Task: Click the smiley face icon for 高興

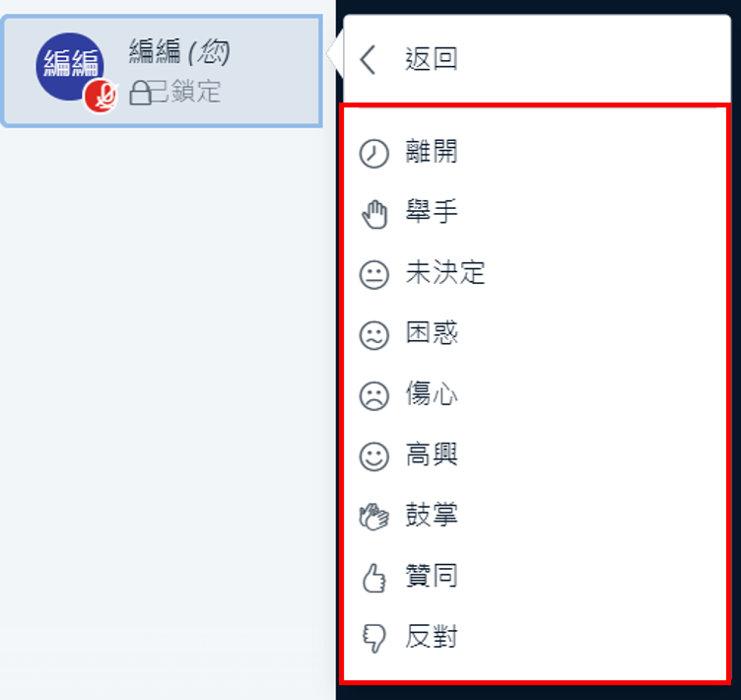Action: (x=373, y=456)
